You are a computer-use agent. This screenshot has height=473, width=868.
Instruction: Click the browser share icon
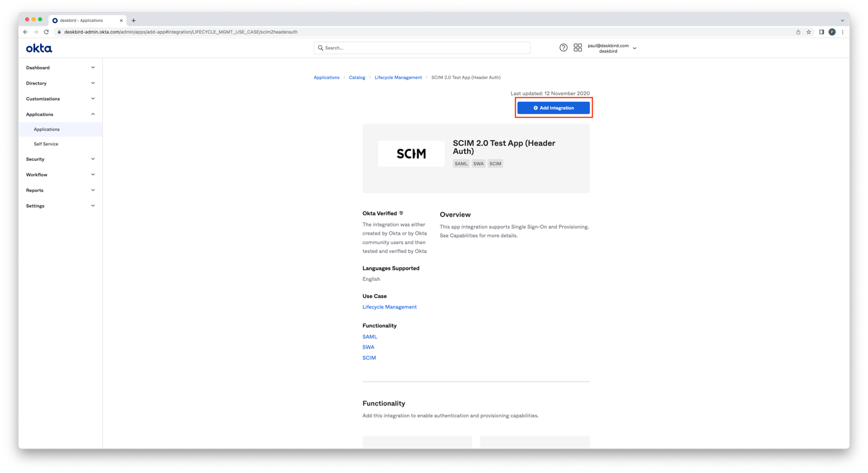click(x=798, y=32)
